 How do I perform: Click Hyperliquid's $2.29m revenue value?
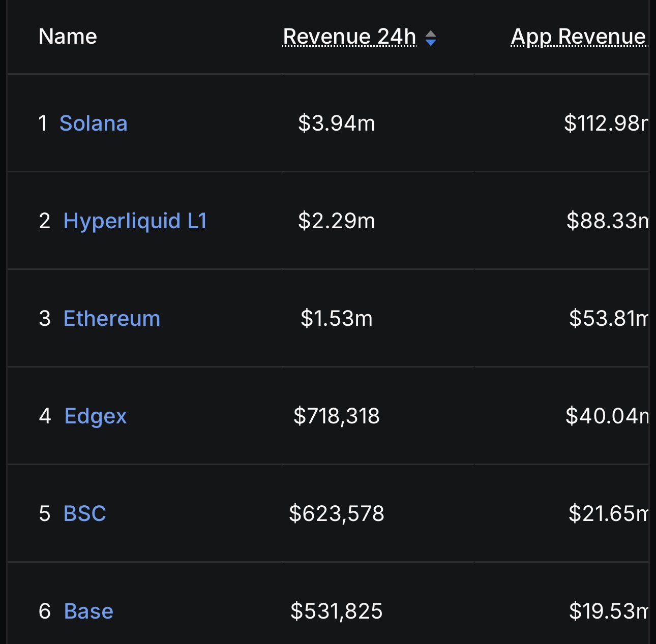click(x=336, y=221)
